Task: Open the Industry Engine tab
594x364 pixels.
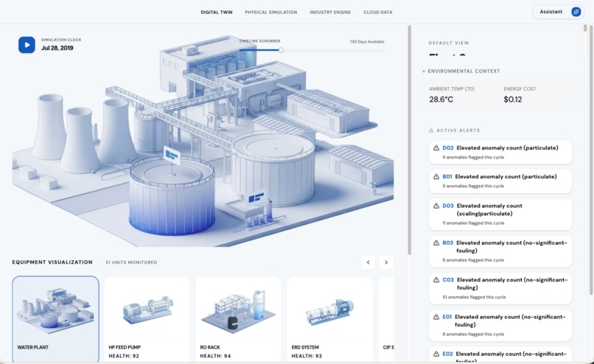Action: [x=330, y=12]
